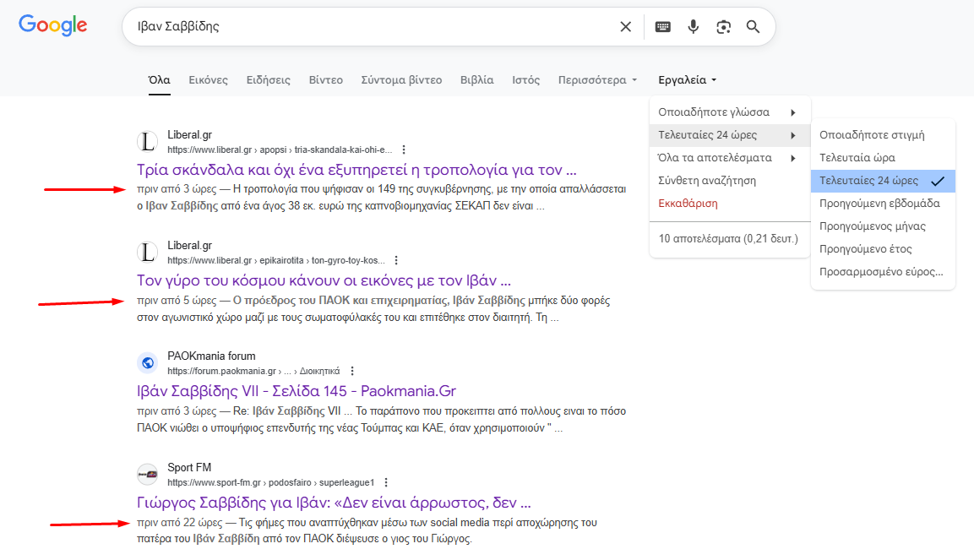Expand the Όλα τα αποτελέσματα submenu
The width and height of the screenshot is (974, 560).
click(x=730, y=158)
